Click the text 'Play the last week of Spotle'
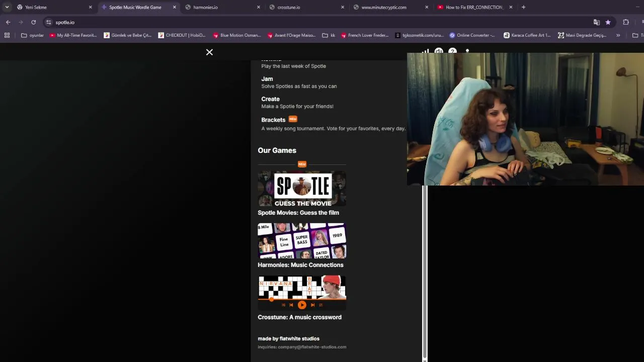This screenshot has height=362, width=644. coord(293,66)
